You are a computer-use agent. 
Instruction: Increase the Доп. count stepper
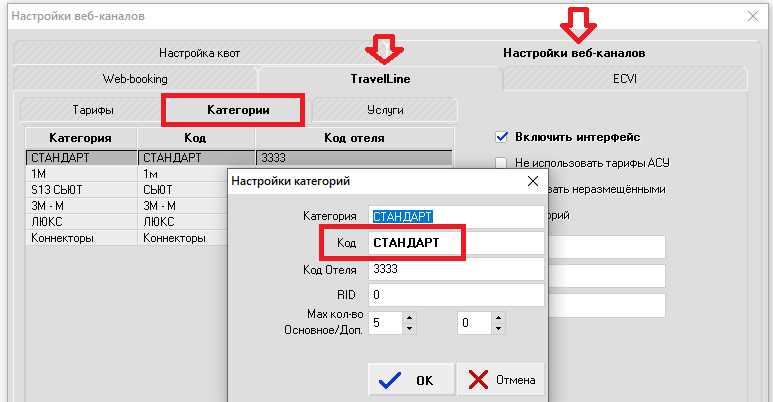click(x=498, y=318)
